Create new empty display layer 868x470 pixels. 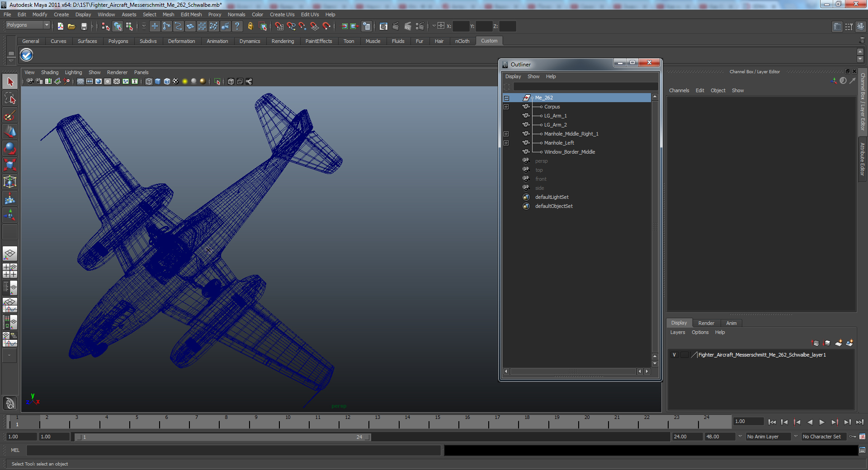click(x=839, y=343)
